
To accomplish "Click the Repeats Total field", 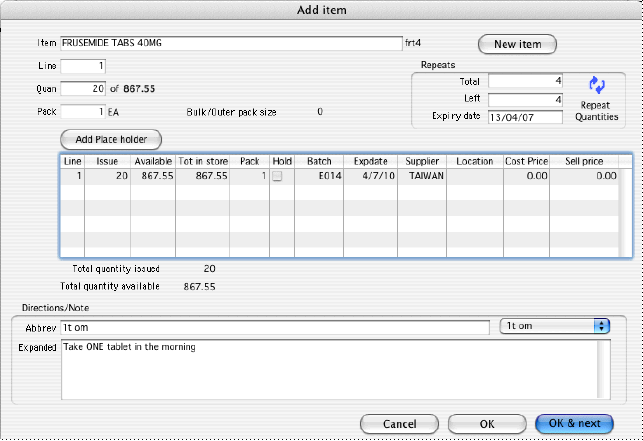I will tap(526, 81).
